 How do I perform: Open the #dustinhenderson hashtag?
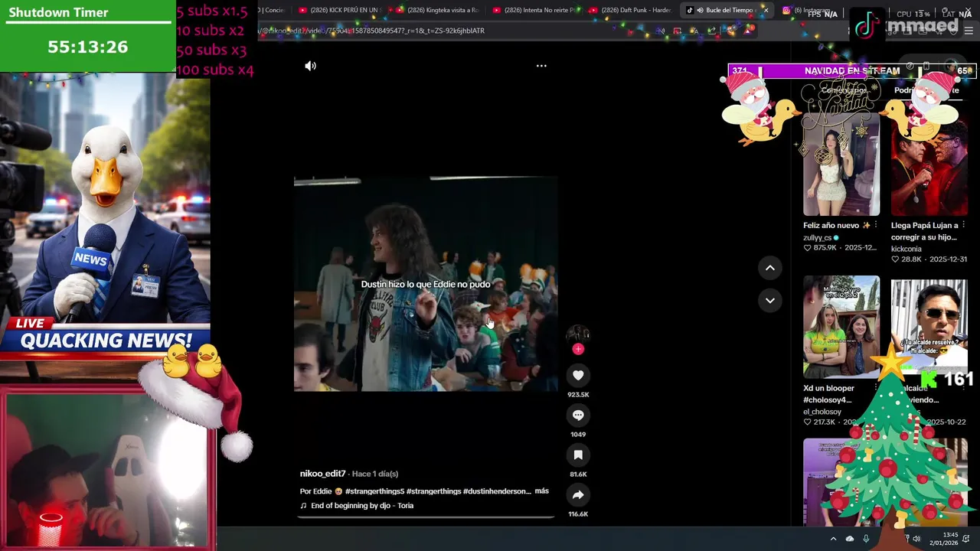(x=497, y=491)
